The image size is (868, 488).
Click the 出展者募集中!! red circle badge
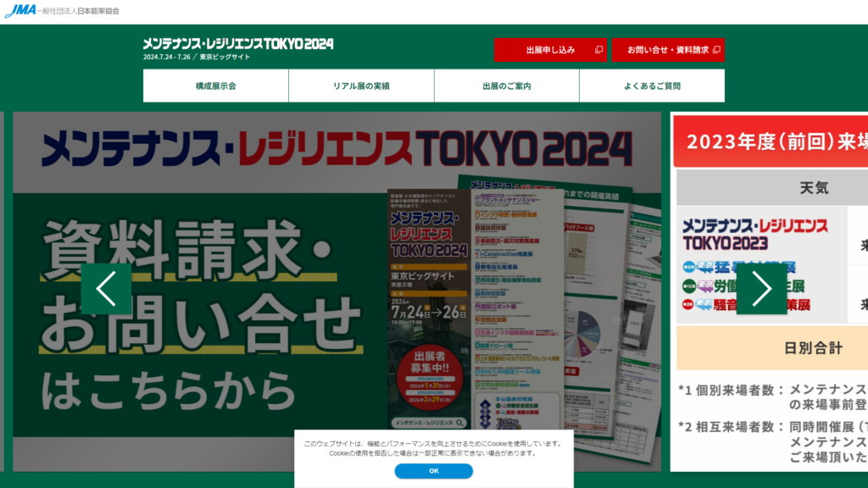click(430, 376)
